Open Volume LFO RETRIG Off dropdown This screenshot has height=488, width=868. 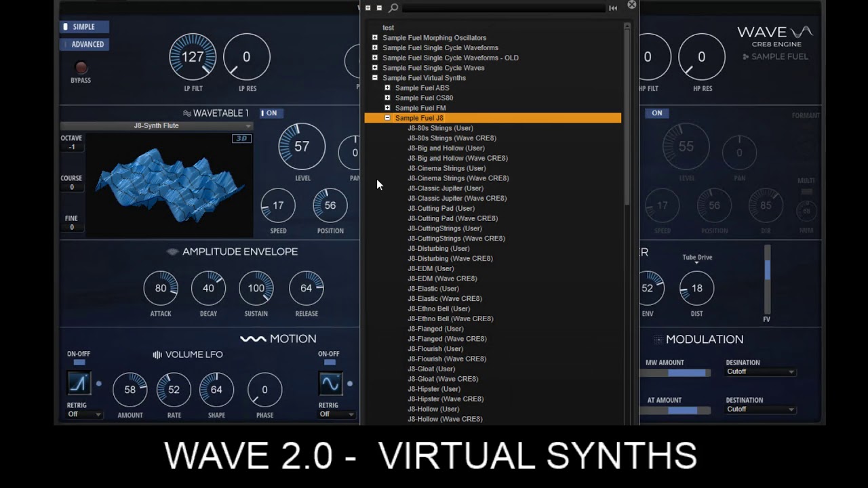(x=84, y=414)
